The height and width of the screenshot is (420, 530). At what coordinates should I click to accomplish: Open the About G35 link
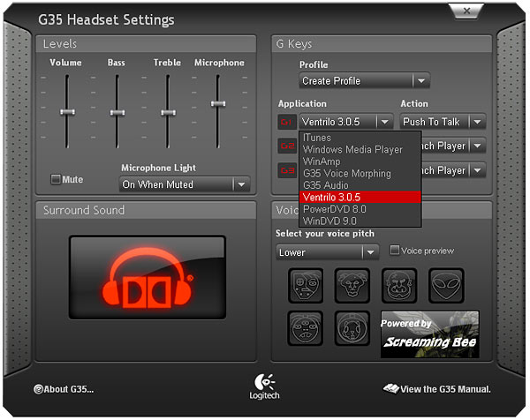pyautogui.click(x=64, y=389)
